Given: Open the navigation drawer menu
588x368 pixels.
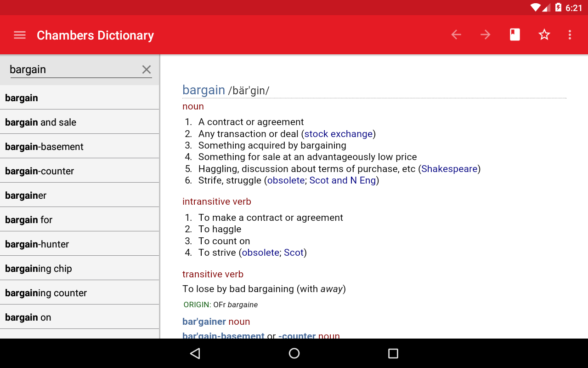Looking at the screenshot, I should [19, 34].
